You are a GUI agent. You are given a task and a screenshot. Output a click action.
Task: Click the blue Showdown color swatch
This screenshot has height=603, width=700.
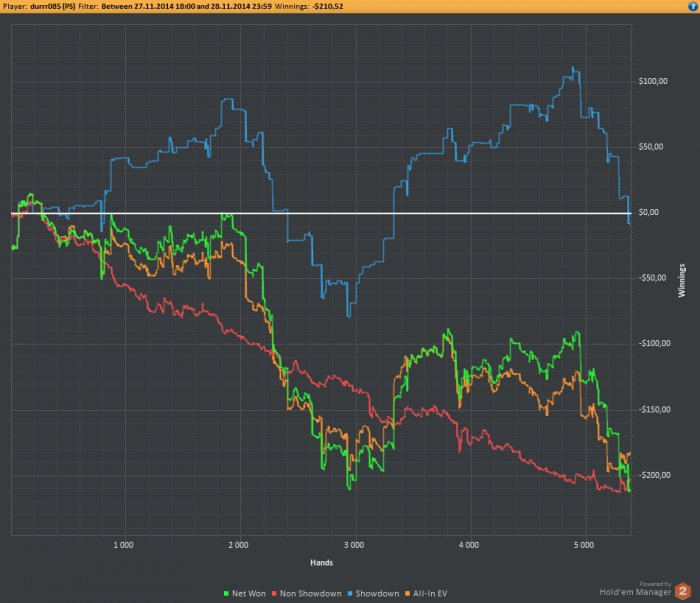tap(350, 594)
